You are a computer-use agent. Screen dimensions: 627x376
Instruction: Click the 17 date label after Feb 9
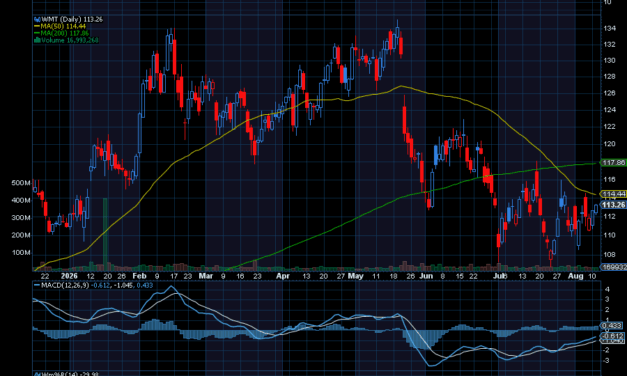pos(174,276)
